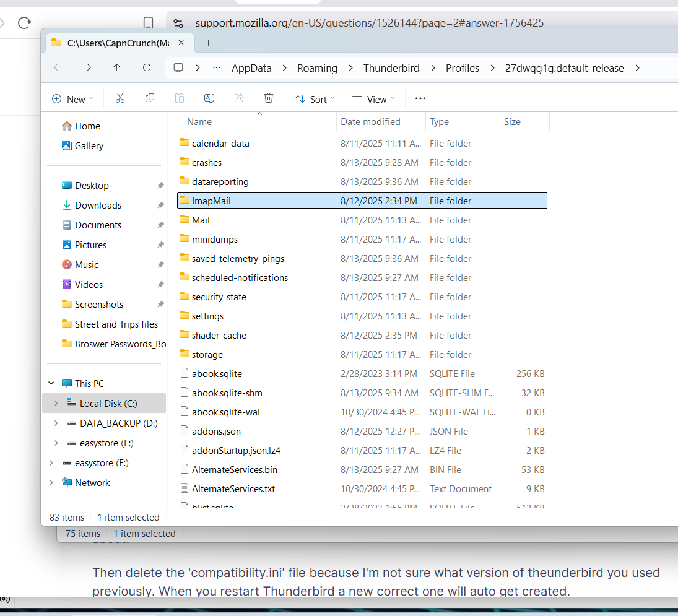Select the Mail folder
This screenshot has width=678, height=616.
(x=201, y=220)
